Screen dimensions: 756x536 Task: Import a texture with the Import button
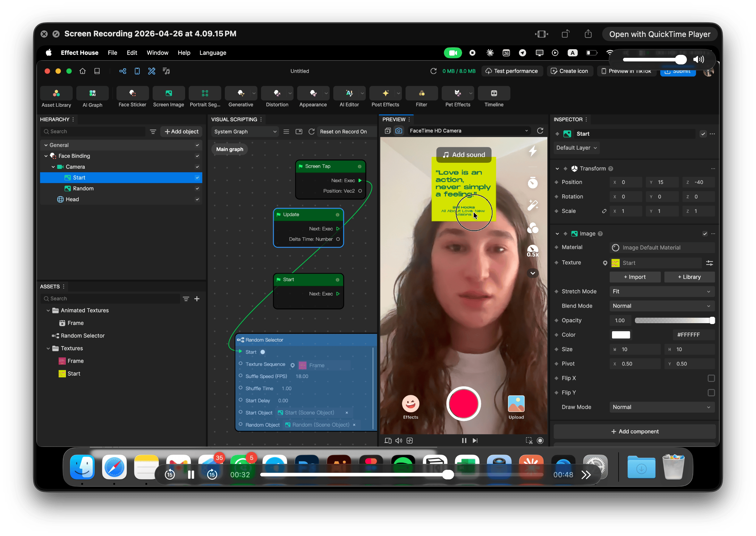pyautogui.click(x=635, y=277)
